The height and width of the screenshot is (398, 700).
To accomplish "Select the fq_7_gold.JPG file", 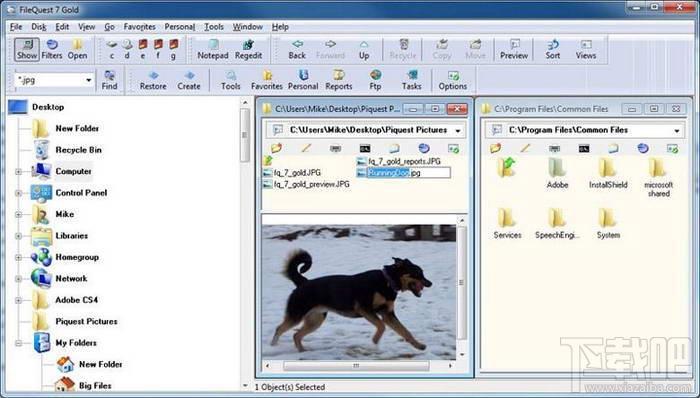I will coord(292,173).
